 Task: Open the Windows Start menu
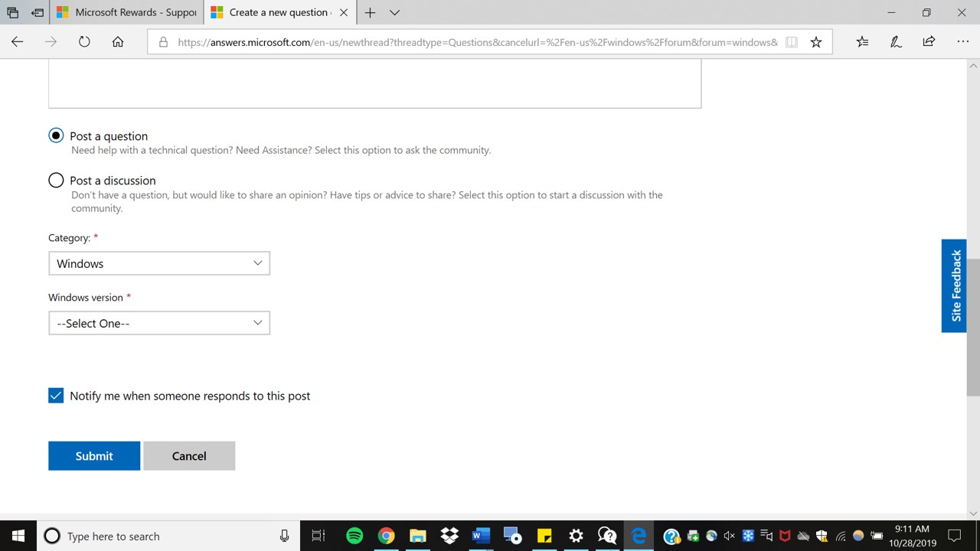(18, 536)
